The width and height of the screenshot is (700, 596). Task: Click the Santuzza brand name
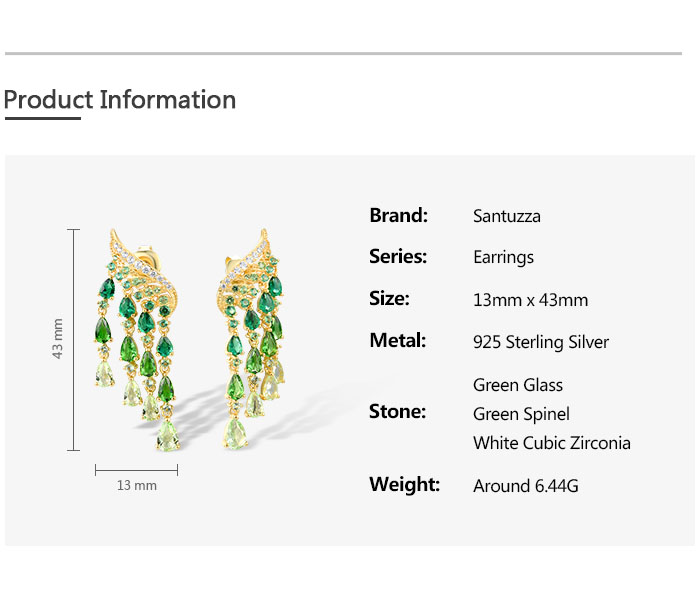506,216
